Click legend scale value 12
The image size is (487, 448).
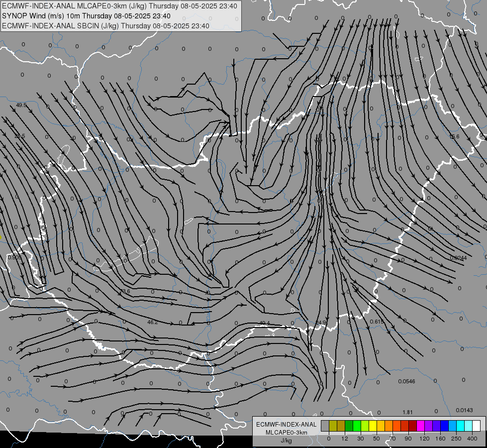pyautogui.click(x=345, y=439)
